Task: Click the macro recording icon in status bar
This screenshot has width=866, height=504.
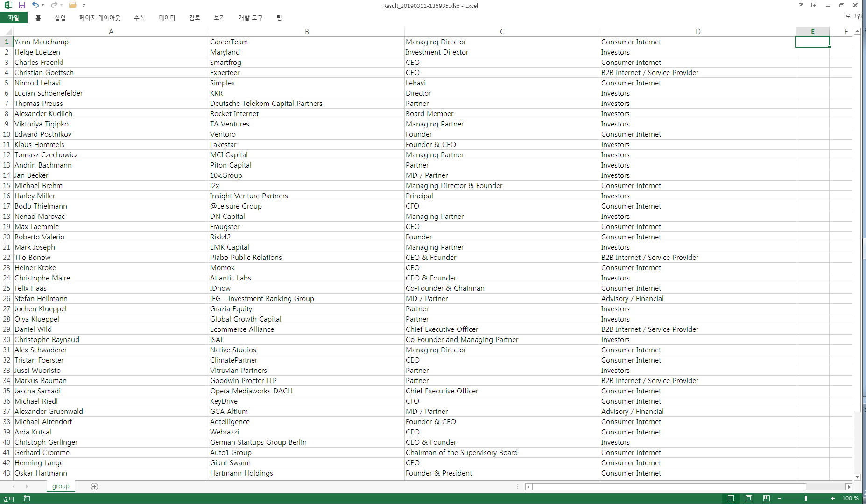Action: click(27, 498)
